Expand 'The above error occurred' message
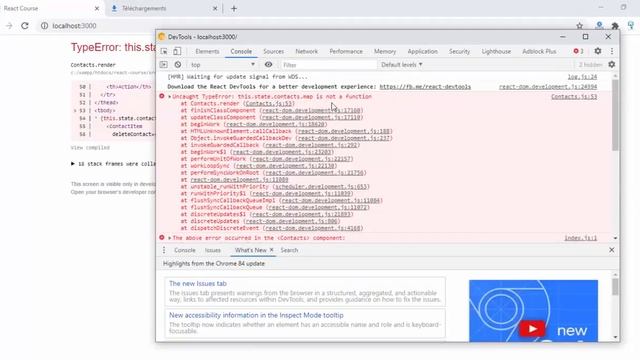The height and width of the screenshot is (360, 640). 169,238
